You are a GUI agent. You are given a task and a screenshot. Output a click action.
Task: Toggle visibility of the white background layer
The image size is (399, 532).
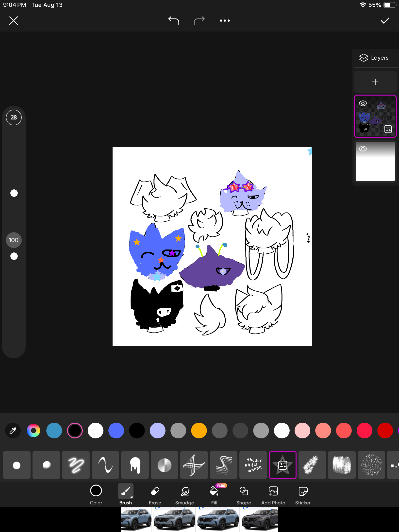(x=363, y=149)
